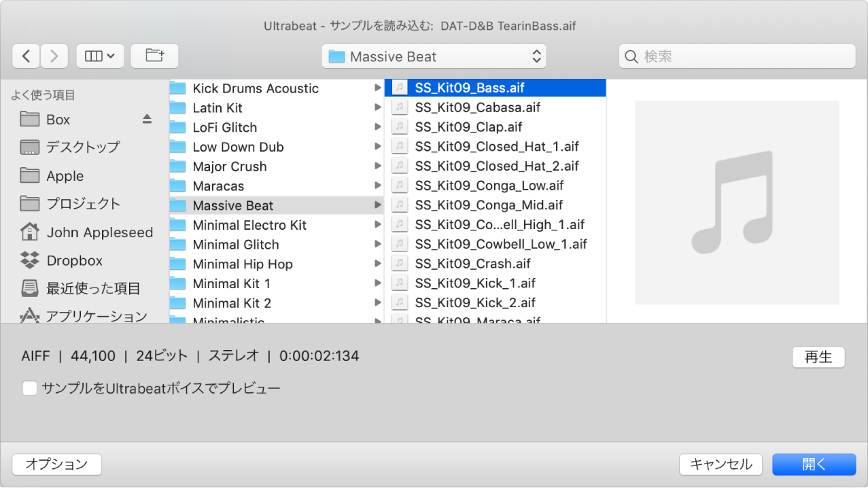Open the column view layout dropdown

point(100,56)
